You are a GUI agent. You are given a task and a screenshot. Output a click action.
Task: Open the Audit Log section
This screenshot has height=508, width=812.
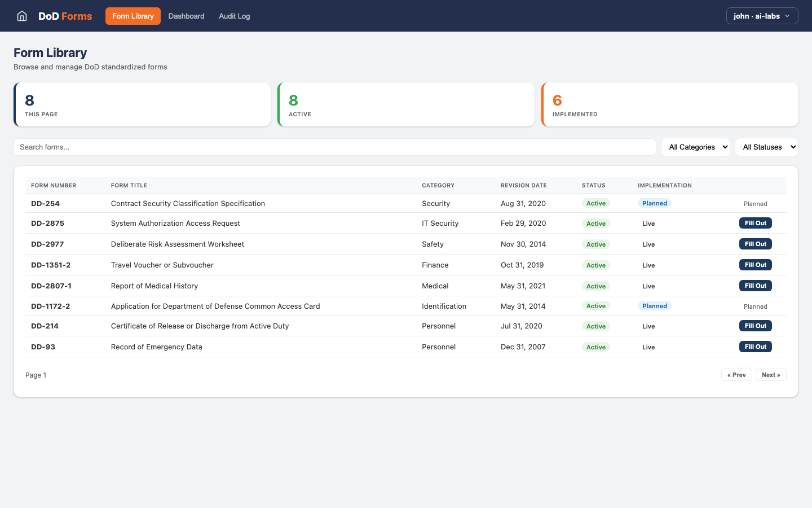(x=234, y=16)
